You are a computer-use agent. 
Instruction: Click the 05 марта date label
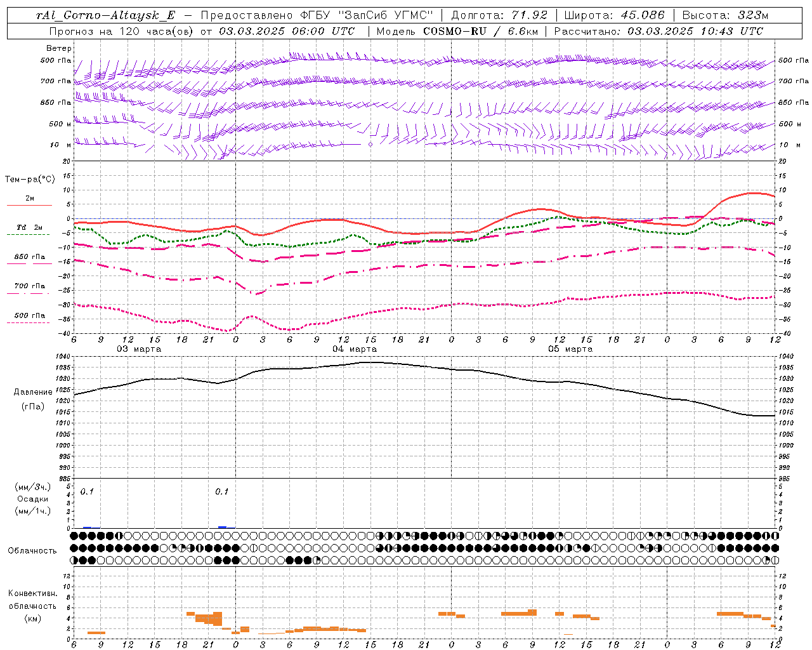click(570, 349)
